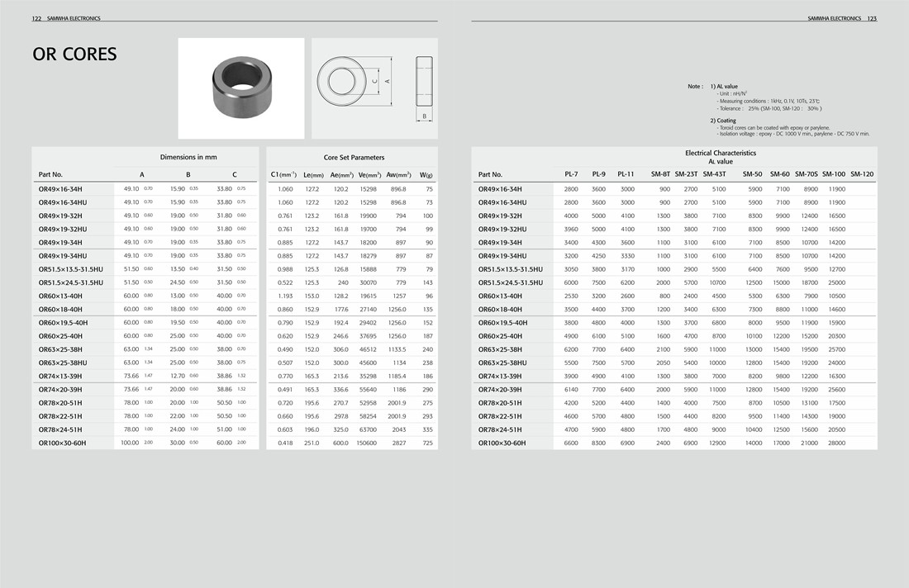Click the page number 122 header
Screen dimensions: 909x588
pyautogui.click(x=37, y=18)
